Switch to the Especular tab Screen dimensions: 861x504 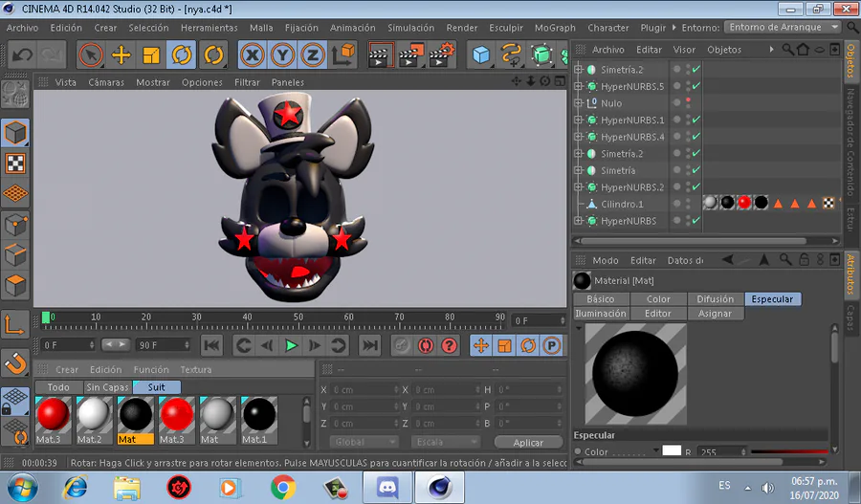tap(772, 299)
